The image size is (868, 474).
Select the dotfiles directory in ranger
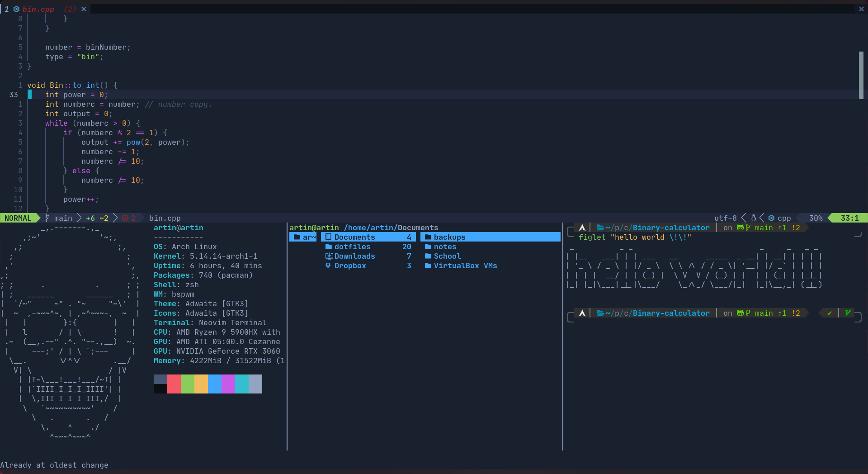pyautogui.click(x=368, y=246)
